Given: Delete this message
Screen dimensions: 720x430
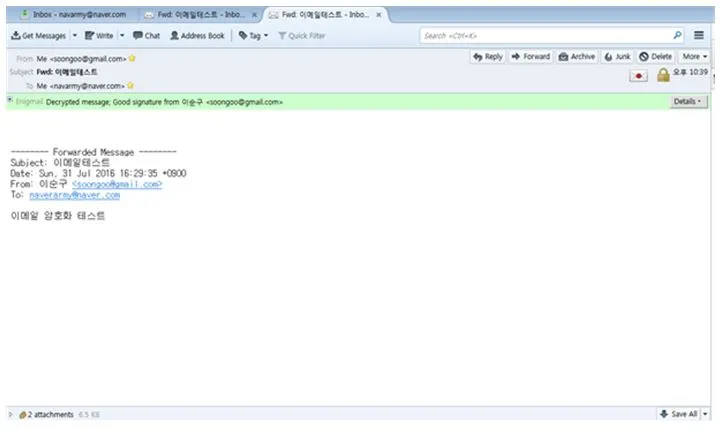Looking at the screenshot, I should coord(656,57).
